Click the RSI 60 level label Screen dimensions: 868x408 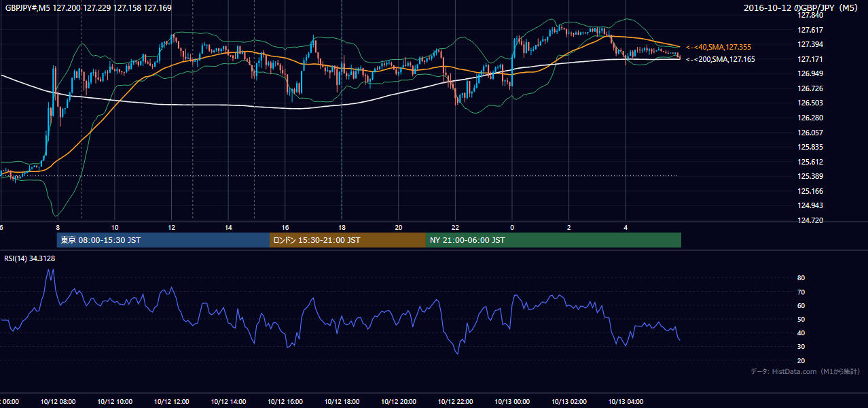click(x=801, y=305)
